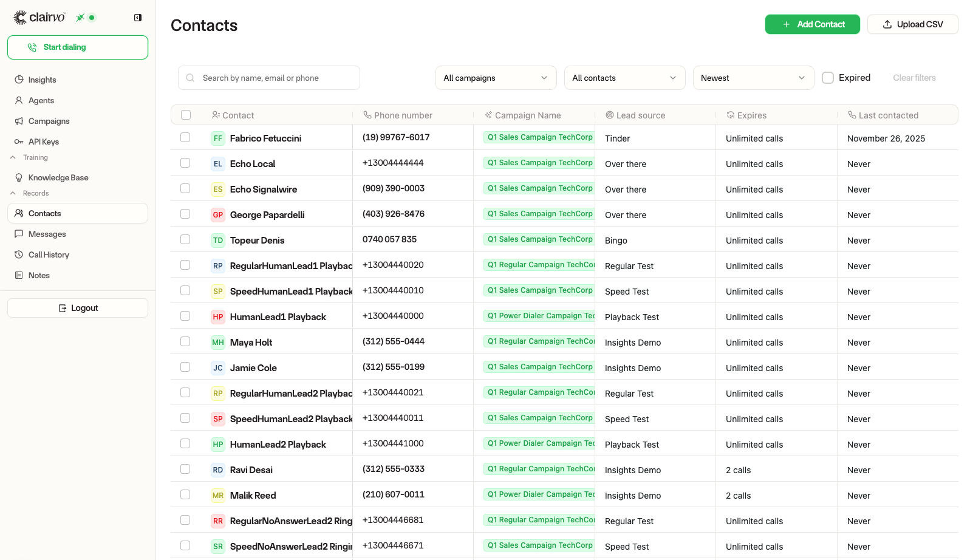Click the API Keys icon
Image resolution: width=973 pixels, height=560 pixels.
click(20, 142)
